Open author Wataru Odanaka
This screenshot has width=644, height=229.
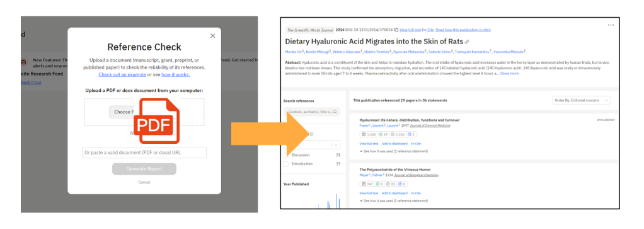[x=347, y=52]
